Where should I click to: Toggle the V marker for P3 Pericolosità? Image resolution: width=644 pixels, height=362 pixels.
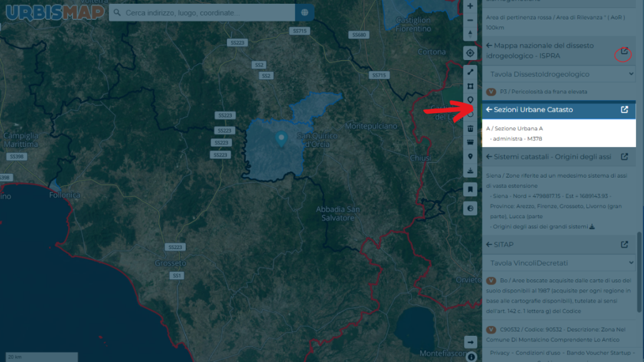(491, 92)
